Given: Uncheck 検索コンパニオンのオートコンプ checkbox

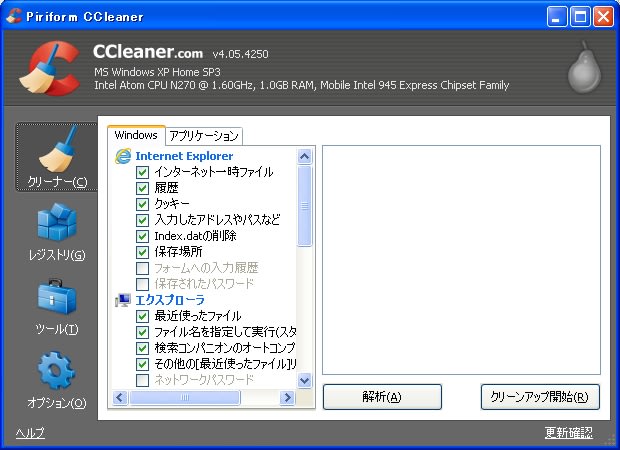Looking at the screenshot, I should (x=142, y=348).
